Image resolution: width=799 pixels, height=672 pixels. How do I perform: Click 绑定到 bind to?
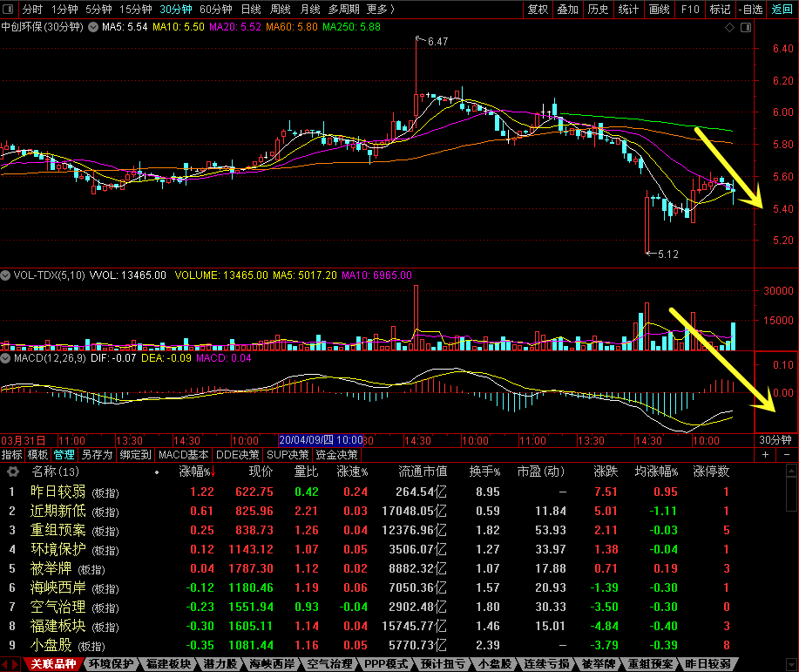coord(136,454)
